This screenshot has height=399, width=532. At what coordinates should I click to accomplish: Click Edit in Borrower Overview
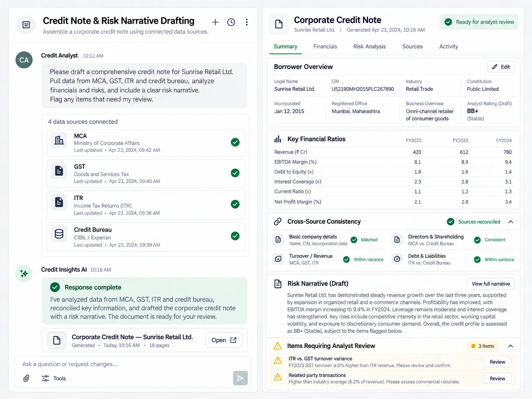(x=501, y=66)
